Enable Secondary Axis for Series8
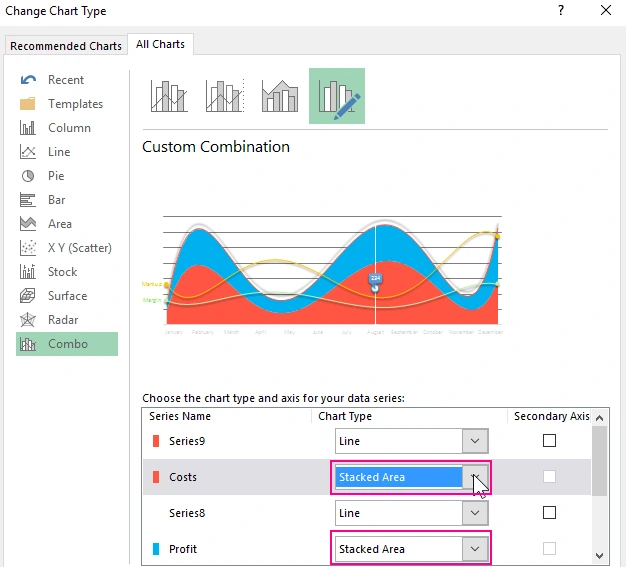 click(549, 513)
